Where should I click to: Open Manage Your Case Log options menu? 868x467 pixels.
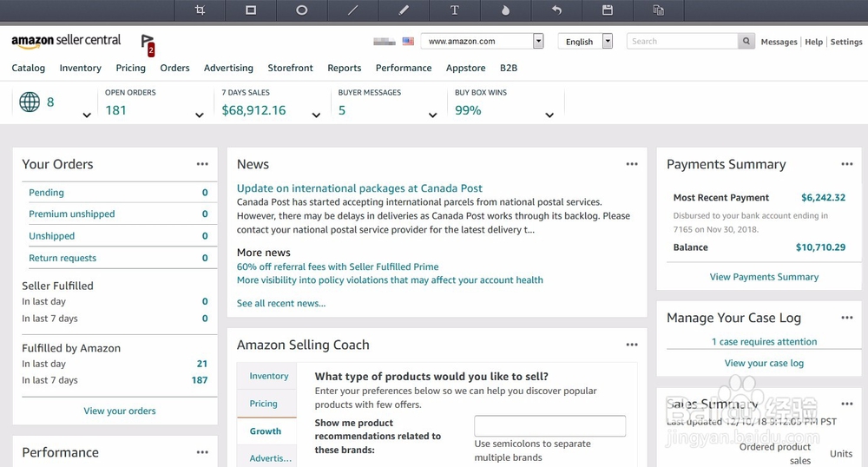pyautogui.click(x=847, y=318)
